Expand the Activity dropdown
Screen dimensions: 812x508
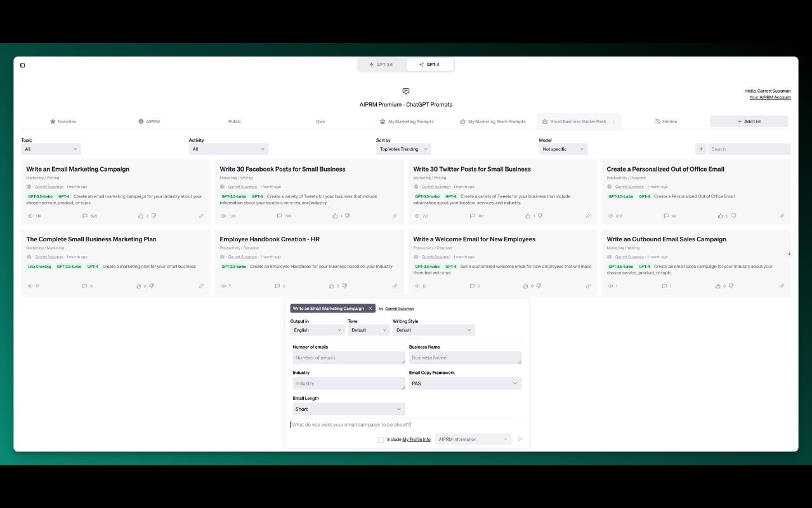pyautogui.click(x=228, y=149)
